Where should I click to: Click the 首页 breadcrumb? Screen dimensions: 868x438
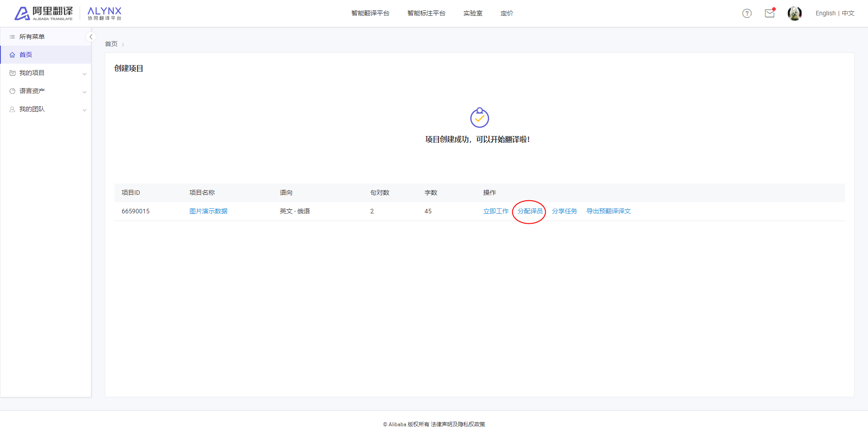click(x=111, y=44)
